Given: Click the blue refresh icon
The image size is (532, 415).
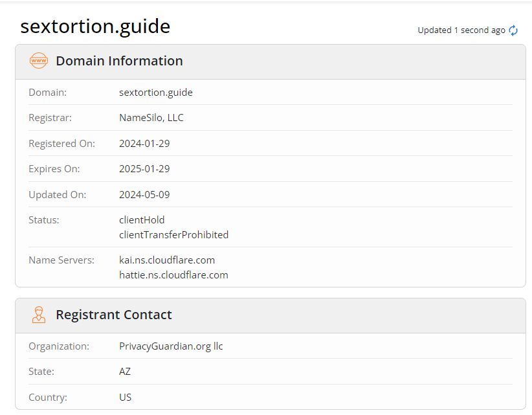Looking at the screenshot, I should click(513, 30).
